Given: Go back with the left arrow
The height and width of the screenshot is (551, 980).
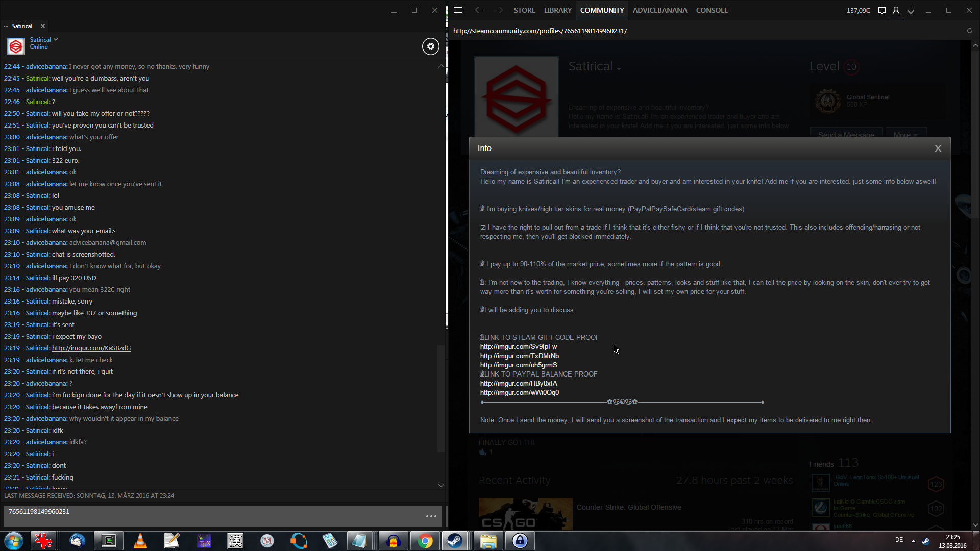Looking at the screenshot, I should click(x=478, y=10).
